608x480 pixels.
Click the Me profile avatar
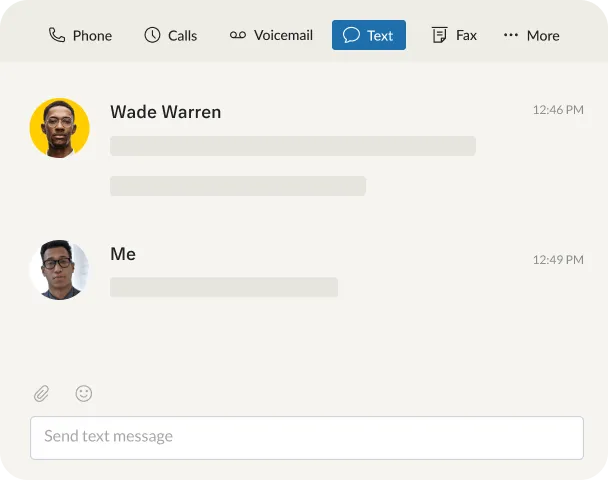[x=60, y=269]
